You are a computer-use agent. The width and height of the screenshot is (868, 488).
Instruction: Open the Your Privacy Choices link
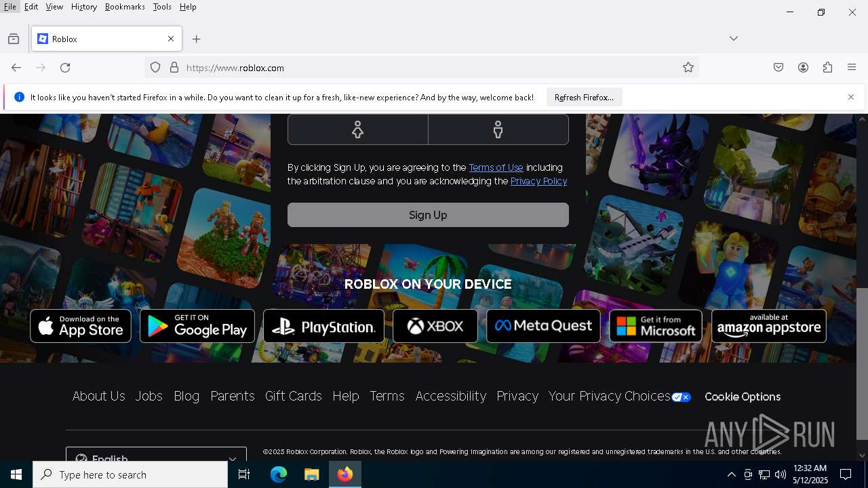[x=610, y=396]
